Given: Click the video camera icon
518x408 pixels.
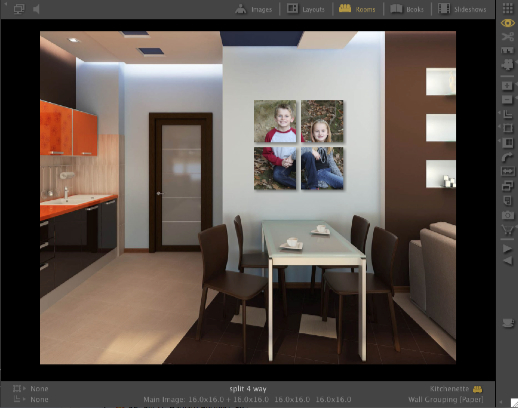Looking at the screenshot, I should [507, 65].
